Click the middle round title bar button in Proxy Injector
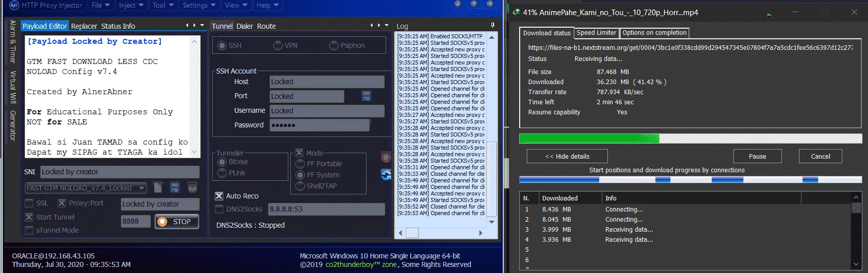Viewport: 868px width, 273px height. pos(474,4)
